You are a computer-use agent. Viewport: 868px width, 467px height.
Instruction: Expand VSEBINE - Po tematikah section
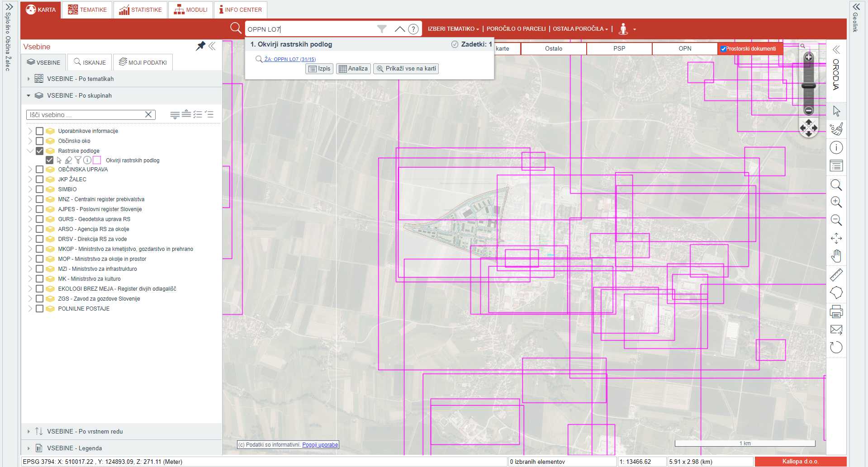(28, 79)
